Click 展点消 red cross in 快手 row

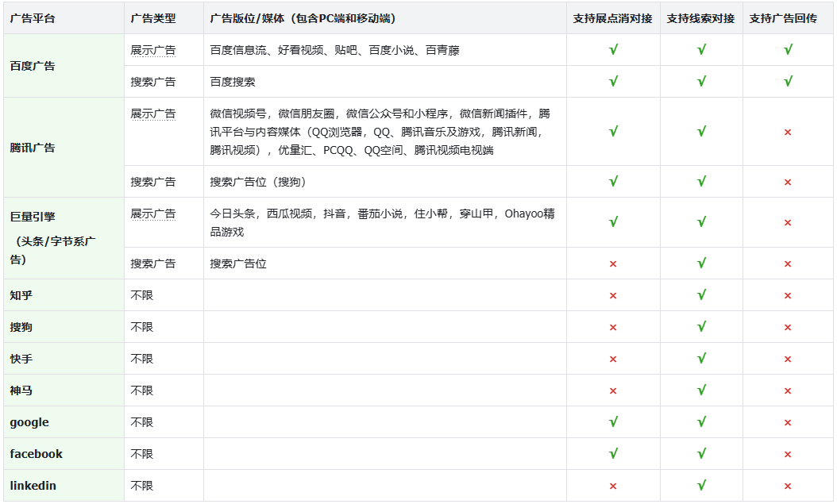click(x=613, y=360)
